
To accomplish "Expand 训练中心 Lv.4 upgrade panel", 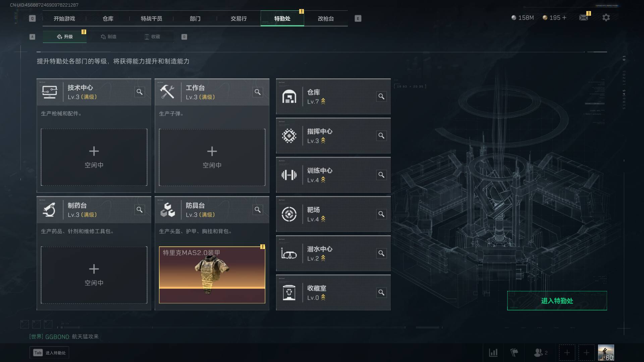I will tap(333, 175).
